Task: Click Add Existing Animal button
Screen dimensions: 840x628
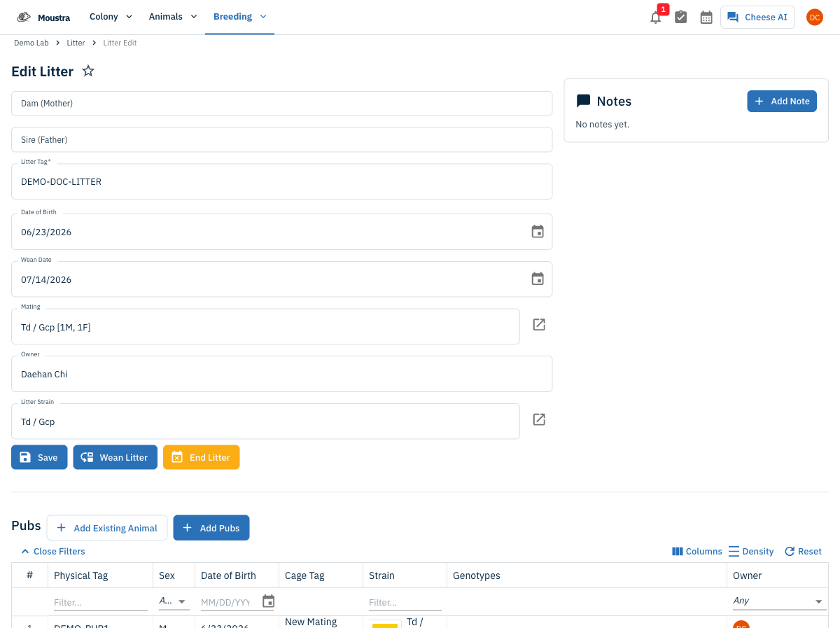Action: pyautogui.click(x=107, y=528)
